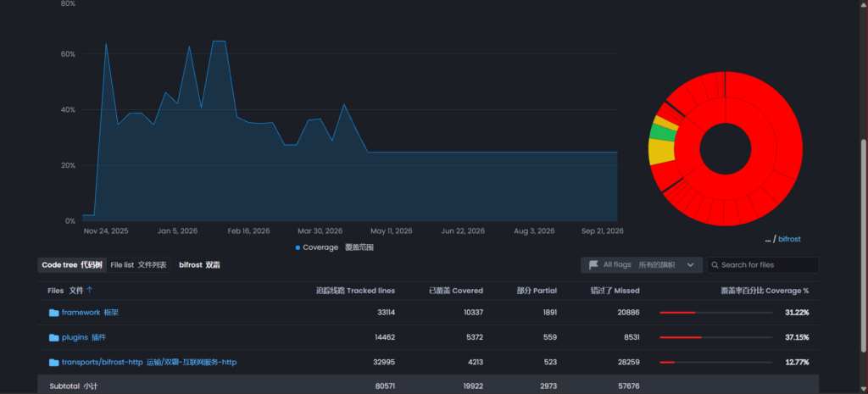Open the framework directory link
Viewport: 868px width, 394px height.
[90, 313]
